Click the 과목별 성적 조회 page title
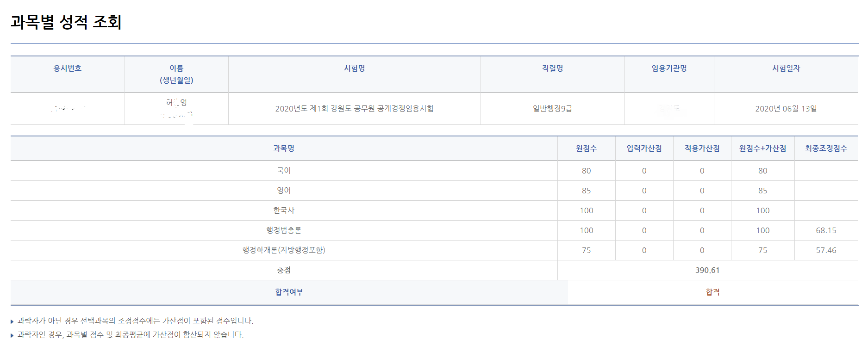This screenshot has height=352, width=868. tap(66, 22)
